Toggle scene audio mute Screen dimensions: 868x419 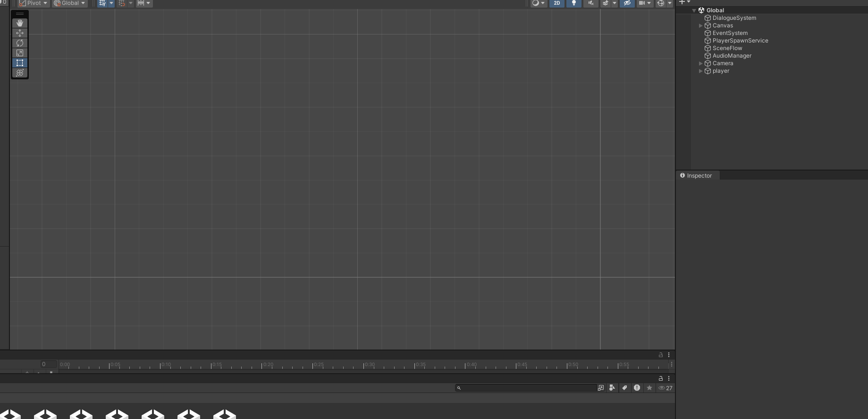[x=590, y=3]
